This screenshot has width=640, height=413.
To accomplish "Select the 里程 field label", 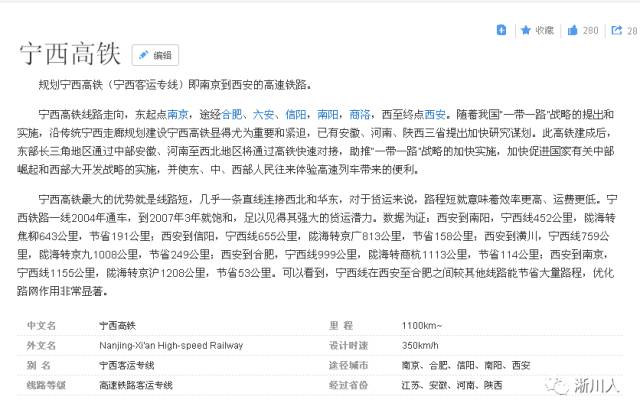I will pyautogui.click(x=341, y=326).
